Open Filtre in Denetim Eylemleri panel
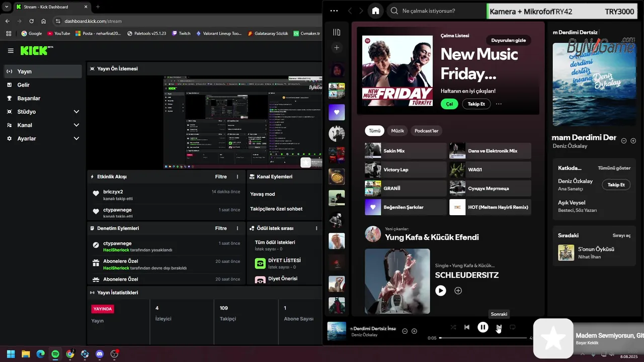Screen dimensions: 644x362 (221, 228)
